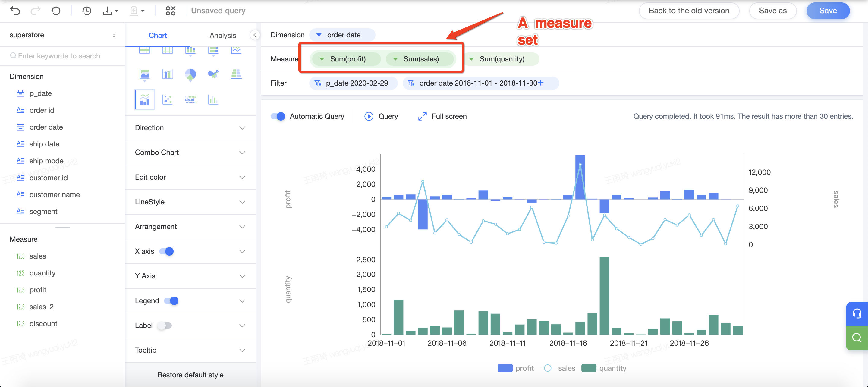The image size is (868, 387).
Task: Enable the Label switch
Action: click(x=165, y=326)
